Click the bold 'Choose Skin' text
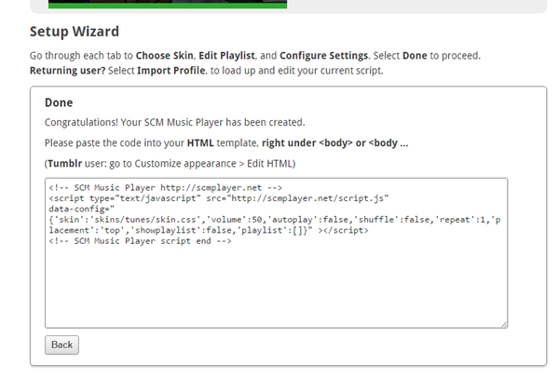 pyautogui.click(x=164, y=56)
